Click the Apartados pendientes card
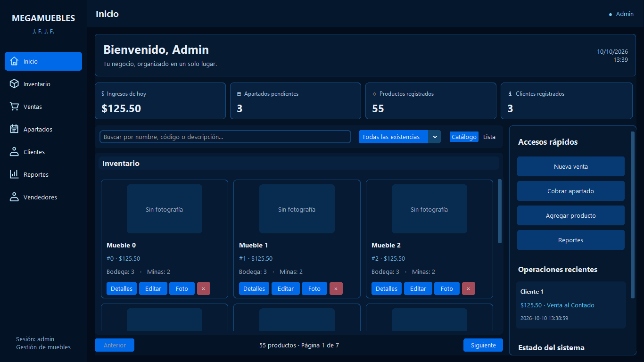 [296, 101]
